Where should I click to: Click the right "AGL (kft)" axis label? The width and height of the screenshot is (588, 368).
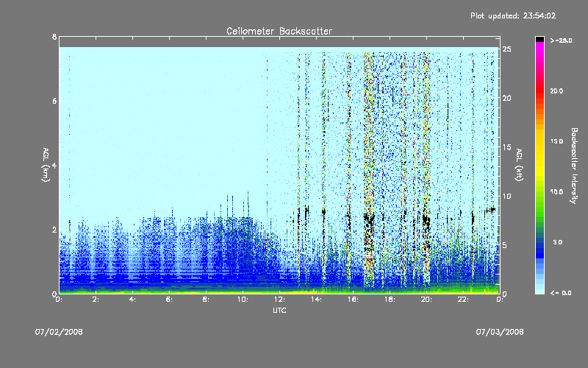pyautogui.click(x=519, y=165)
